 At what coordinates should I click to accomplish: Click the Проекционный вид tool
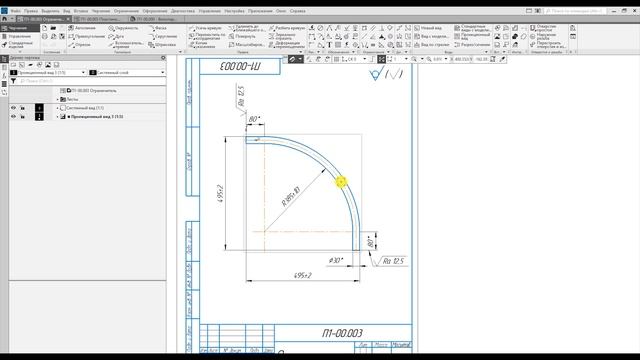472,36
